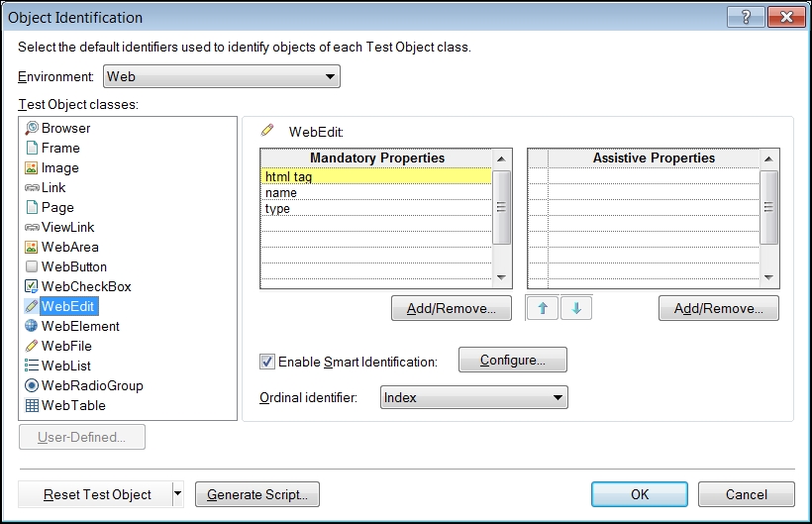Choose the Image test object class
Screen dimensions: 812x524
click(59, 167)
